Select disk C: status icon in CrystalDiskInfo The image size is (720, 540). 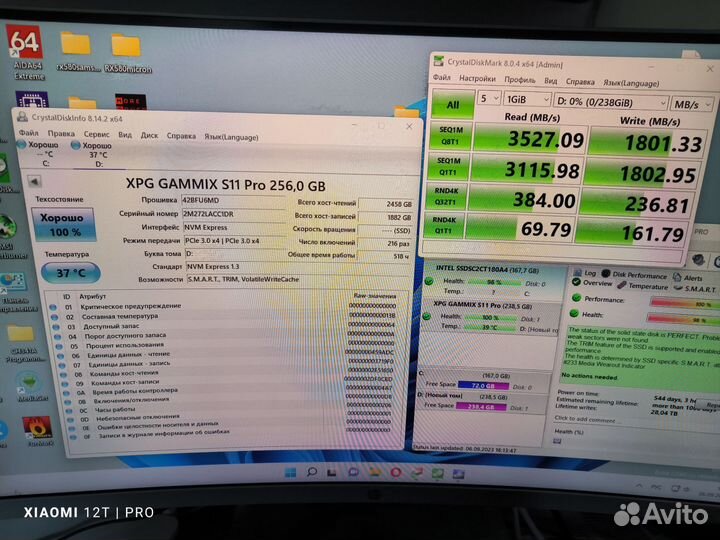(x=21, y=145)
